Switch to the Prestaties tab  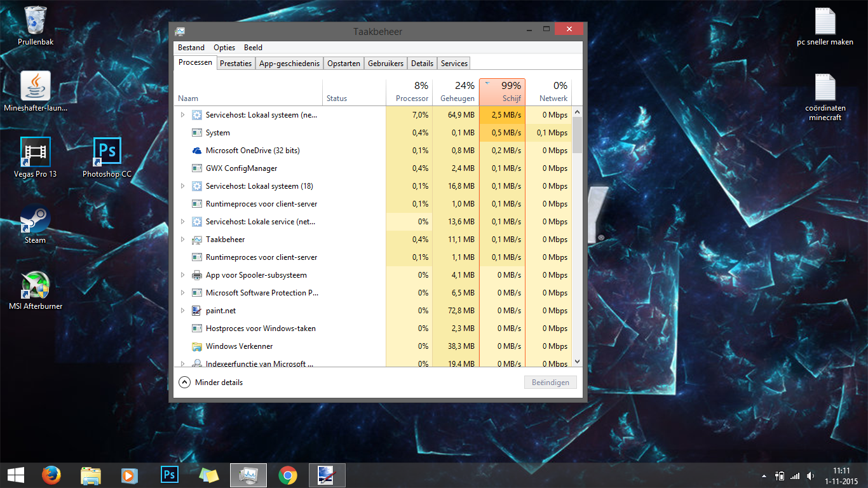click(236, 64)
